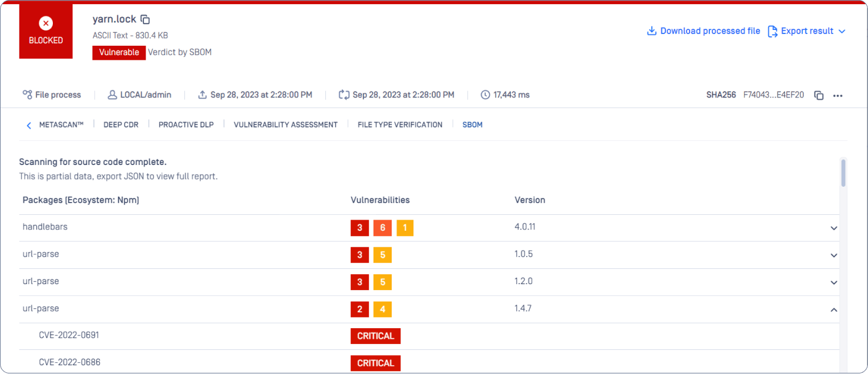Click the File process workflow icon
The height and width of the screenshot is (374, 868).
(x=27, y=95)
